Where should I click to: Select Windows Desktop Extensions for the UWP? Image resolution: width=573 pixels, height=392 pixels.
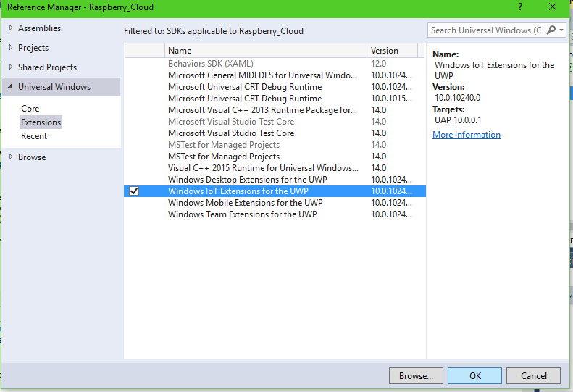tap(275, 180)
